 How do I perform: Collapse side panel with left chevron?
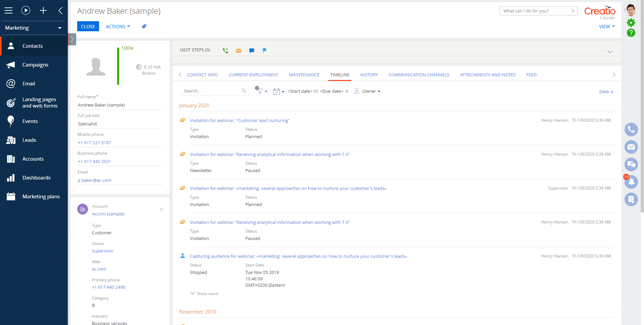60,10
